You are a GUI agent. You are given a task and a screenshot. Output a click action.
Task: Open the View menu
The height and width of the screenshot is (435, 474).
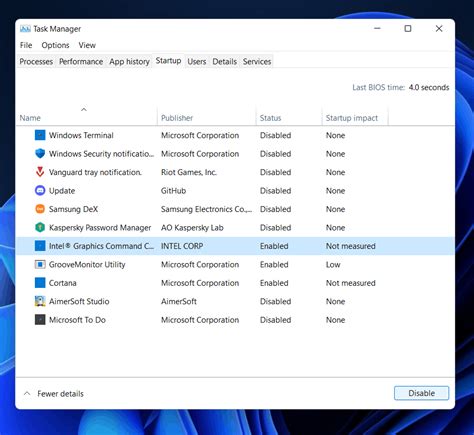tap(87, 45)
